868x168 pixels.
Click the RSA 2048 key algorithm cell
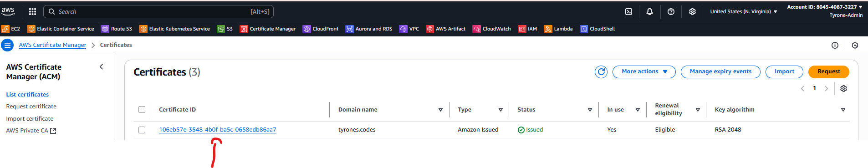[728, 130]
